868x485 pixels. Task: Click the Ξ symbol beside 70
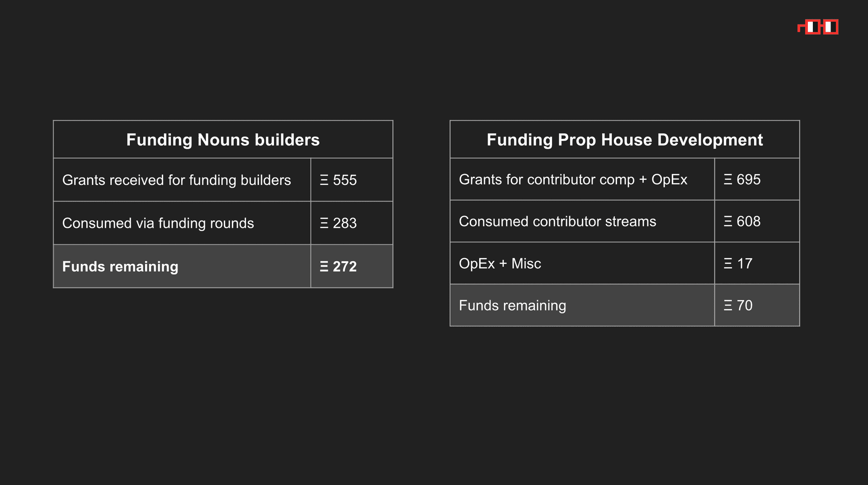728,306
